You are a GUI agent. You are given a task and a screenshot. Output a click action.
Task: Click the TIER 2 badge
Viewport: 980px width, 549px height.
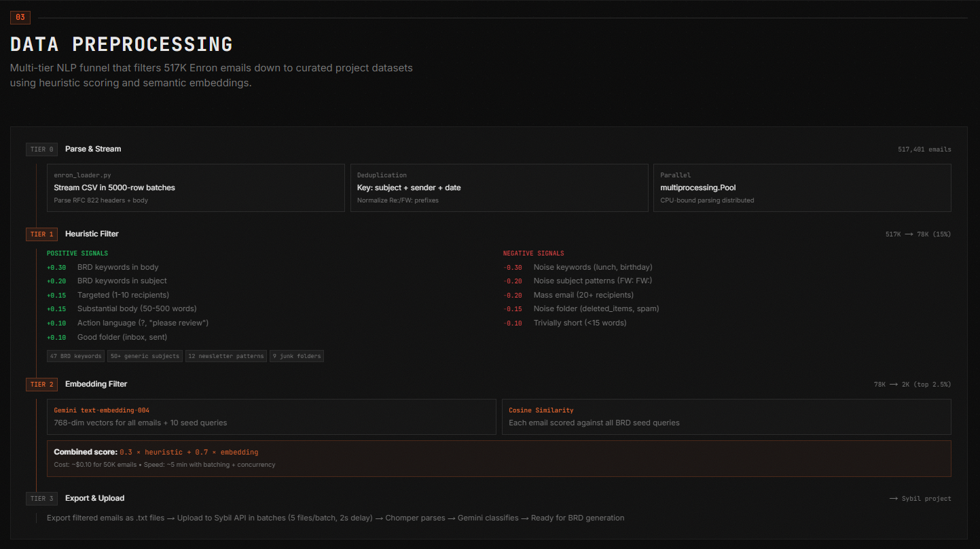[x=41, y=385]
